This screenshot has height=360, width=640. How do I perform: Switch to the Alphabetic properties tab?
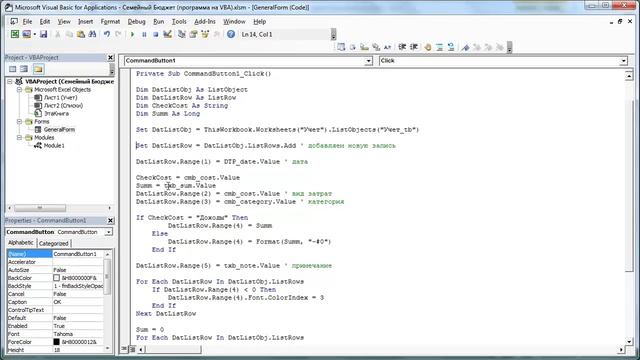point(21,242)
